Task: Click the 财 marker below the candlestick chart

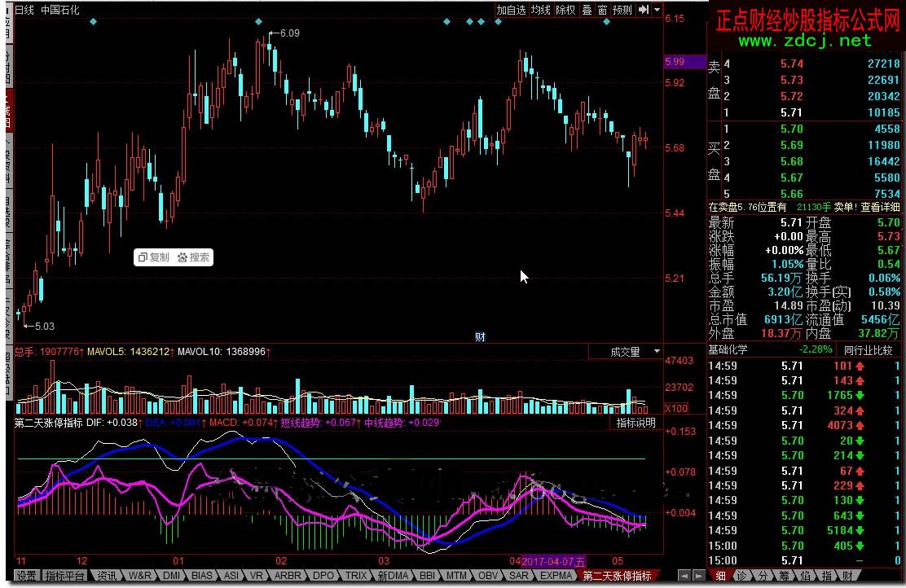Action: [x=480, y=336]
